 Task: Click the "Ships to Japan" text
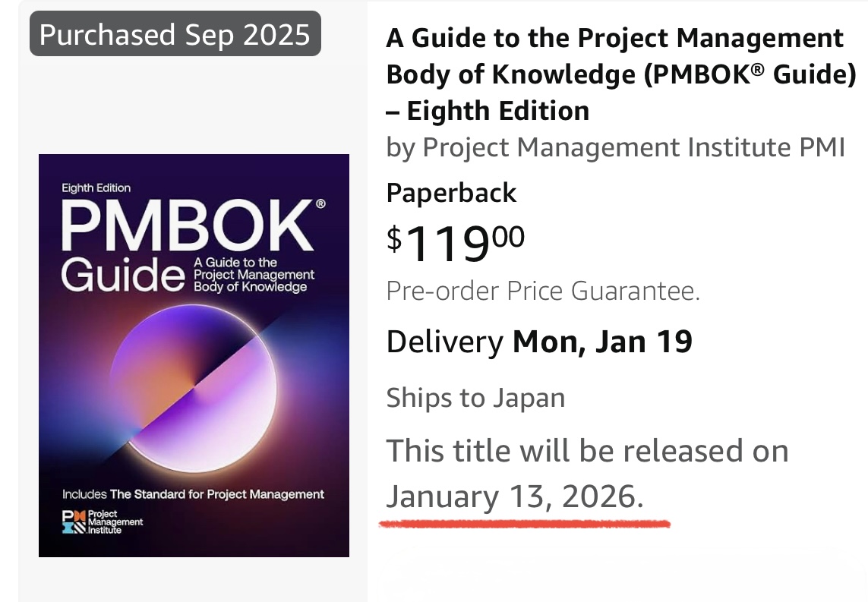tap(475, 398)
